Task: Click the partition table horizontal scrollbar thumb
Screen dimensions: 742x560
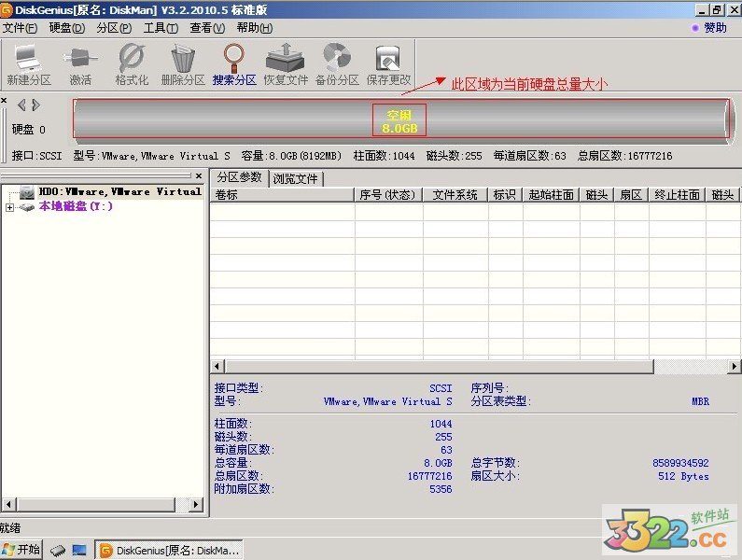Action: pos(440,366)
